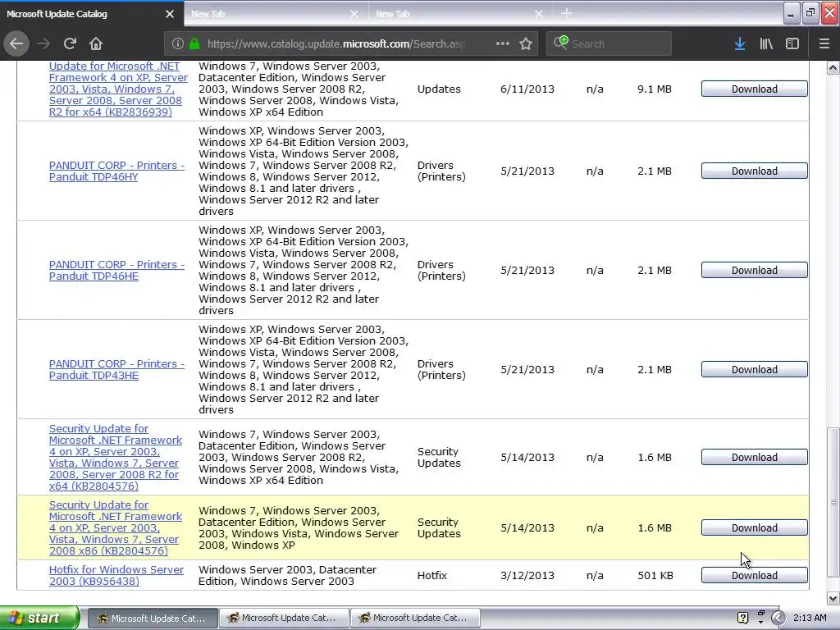Click the help icon in system tray
The image size is (840, 630).
coord(742,618)
